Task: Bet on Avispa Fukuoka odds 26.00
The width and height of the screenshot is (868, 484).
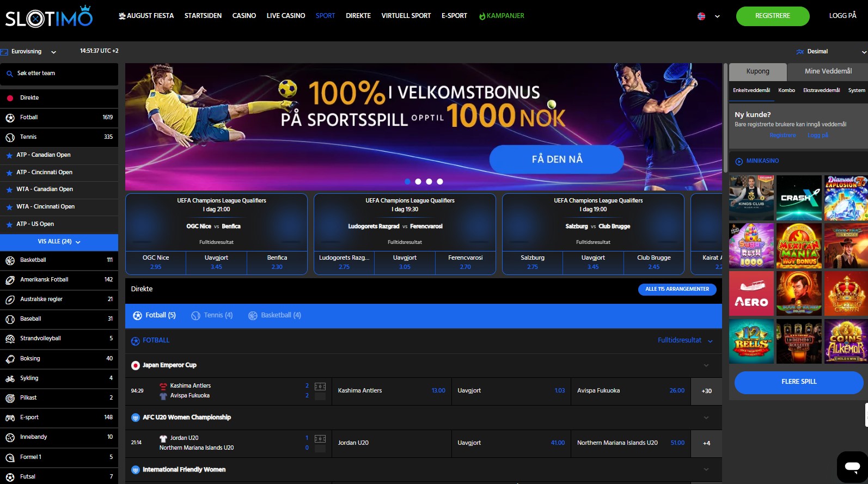Action: (x=631, y=391)
